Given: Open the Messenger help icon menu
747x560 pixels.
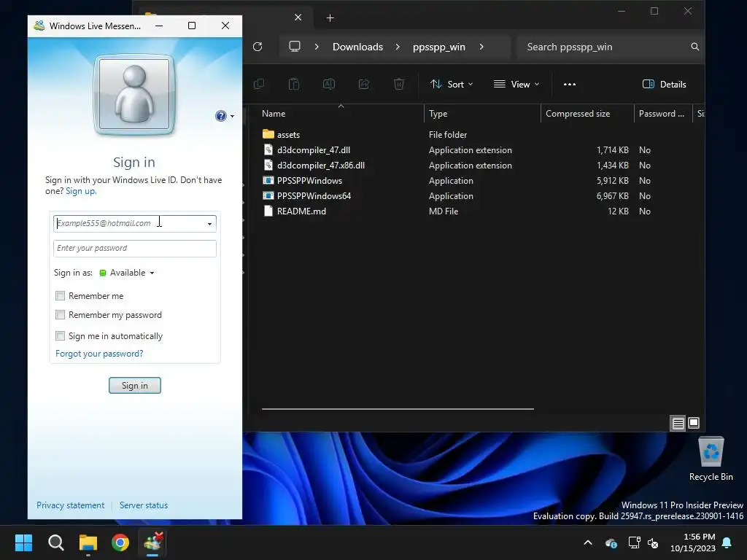Looking at the screenshot, I should (x=224, y=116).
